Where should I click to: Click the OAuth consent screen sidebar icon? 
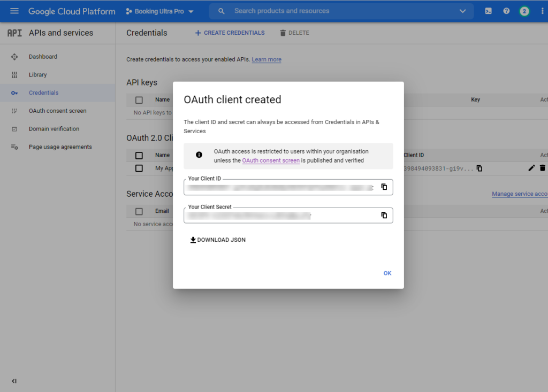[x=14, y=111]
